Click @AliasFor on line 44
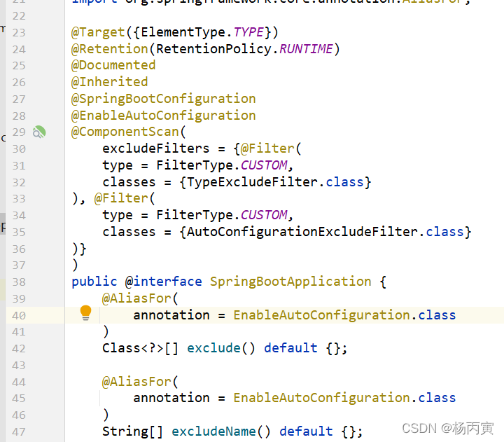Viewport: 504px width, 442px height. (136, 382)
